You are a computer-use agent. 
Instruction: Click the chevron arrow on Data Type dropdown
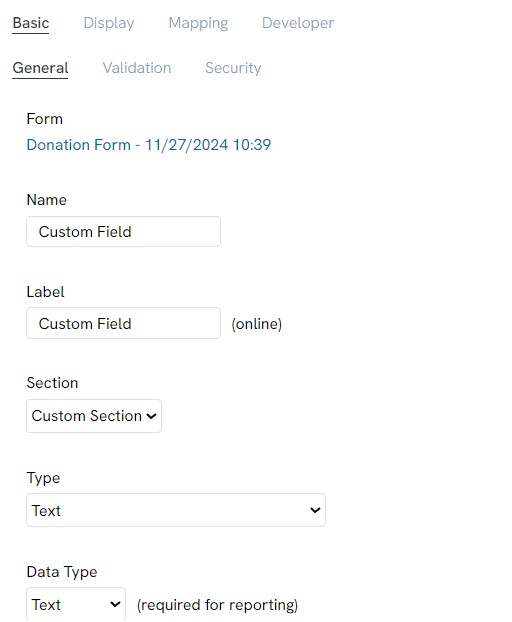[x=115, y=605]
